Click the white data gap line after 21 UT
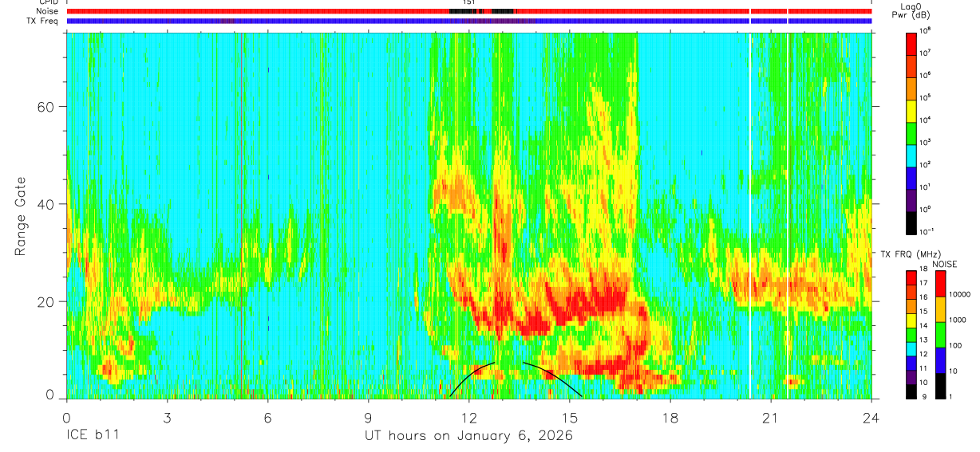The width and height of the screenshot is (980, 452). click(x=788, y=215)
